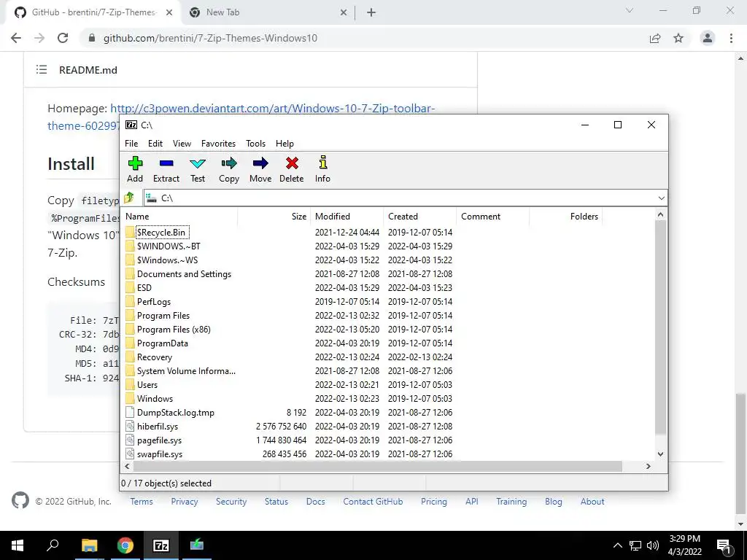
Task: Open taskbar search
Action: [53, 545]
